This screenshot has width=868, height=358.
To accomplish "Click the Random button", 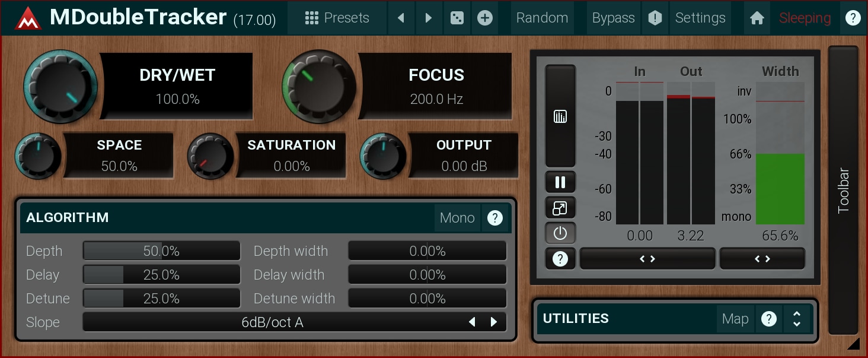I will 542,18.
